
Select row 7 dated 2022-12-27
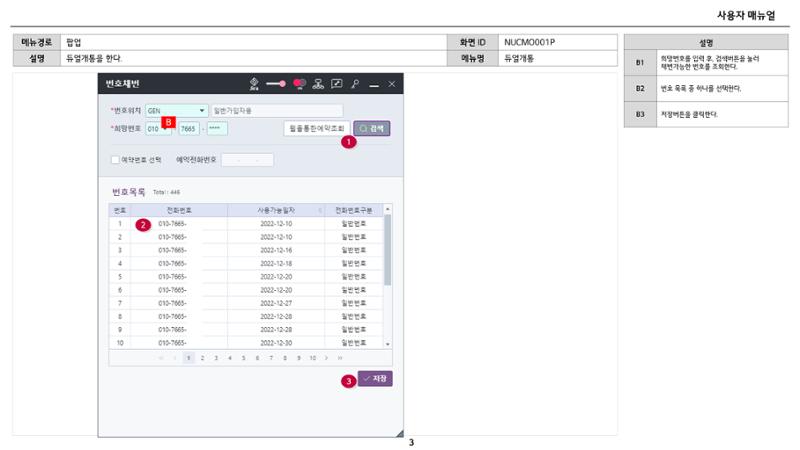tap(246, 303)
